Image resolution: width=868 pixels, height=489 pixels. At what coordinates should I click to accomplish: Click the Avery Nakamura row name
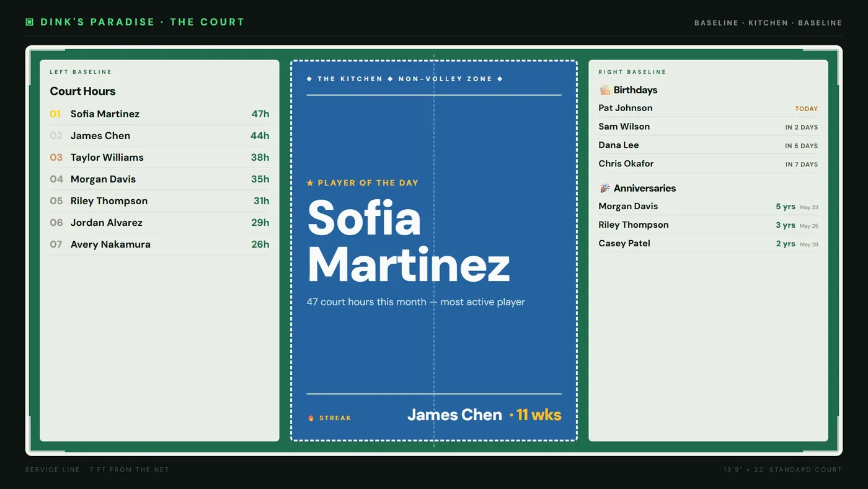110,244
